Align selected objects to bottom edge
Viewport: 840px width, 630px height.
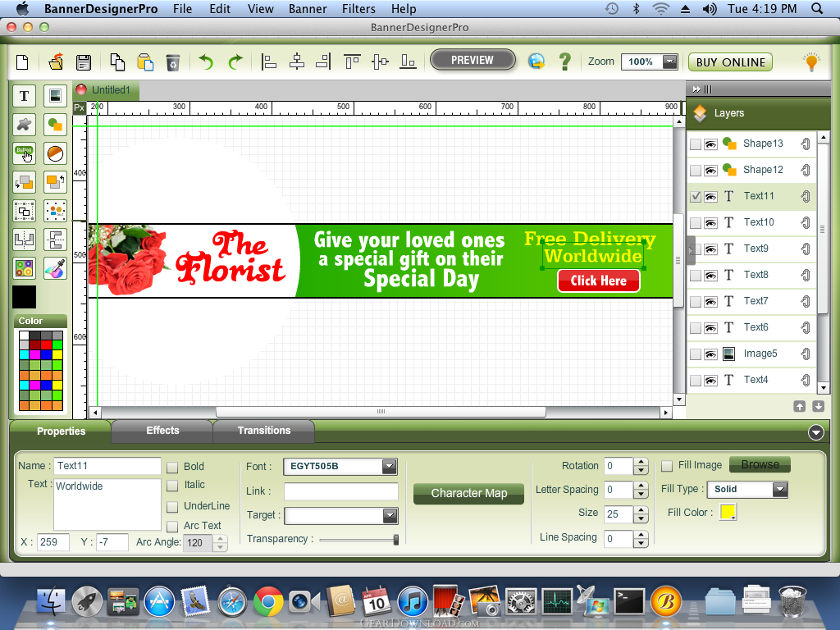(408, 62)
